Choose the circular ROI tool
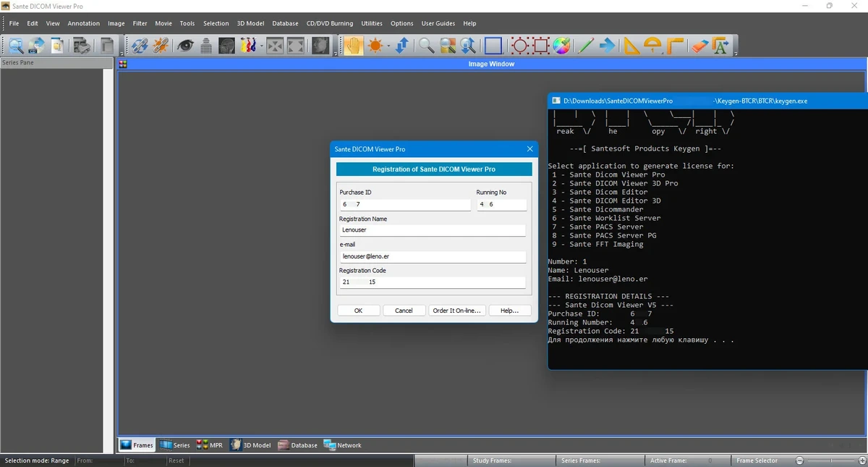 point(520,46)
